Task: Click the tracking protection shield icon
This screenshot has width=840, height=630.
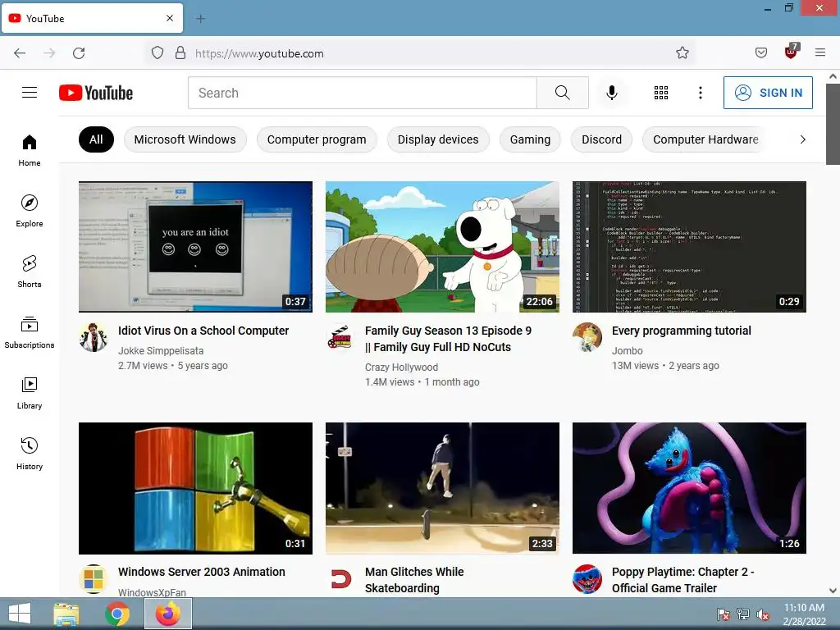Action: pyautogui.click(x=157, y=52)
